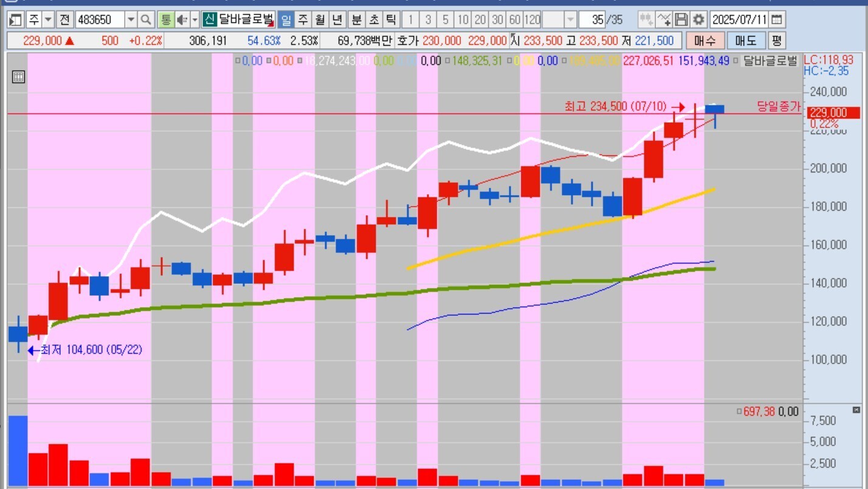Screen dimensions: 868x489
Task: Click the volume legend value 697.38
Action: coord(759,412)
